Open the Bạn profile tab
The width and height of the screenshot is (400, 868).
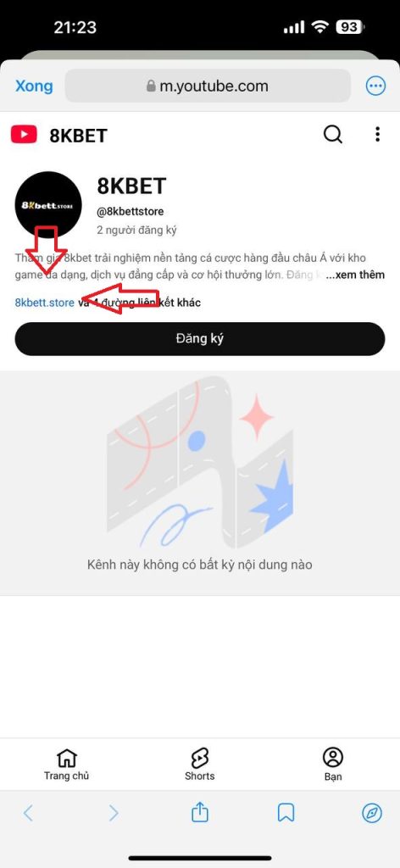tap(333, 764)
